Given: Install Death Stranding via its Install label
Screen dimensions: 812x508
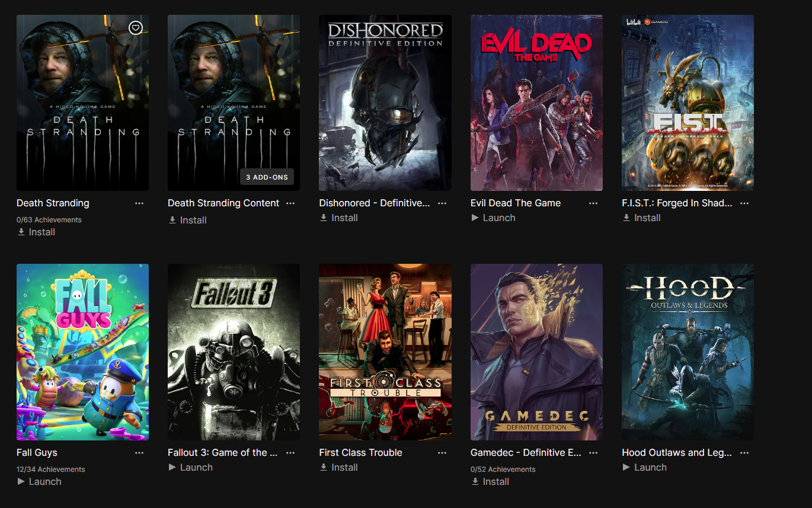Looking at the screenshot, I should click(x=42, y=232).
